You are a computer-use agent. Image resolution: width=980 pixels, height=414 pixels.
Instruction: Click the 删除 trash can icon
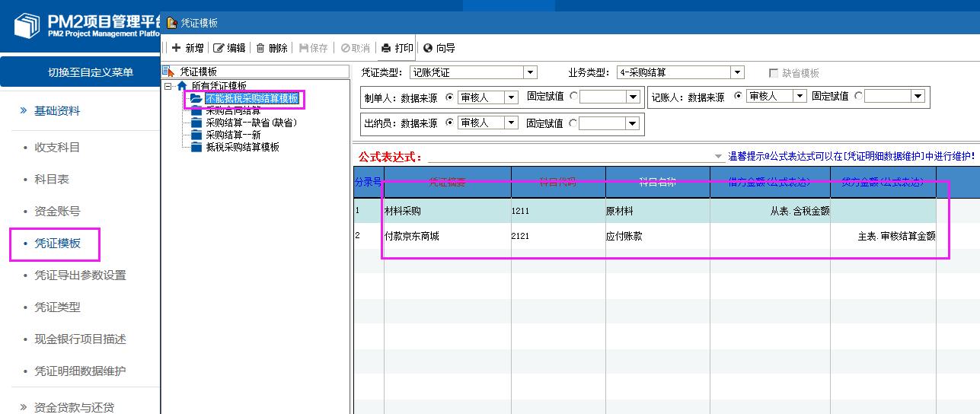(x=260, y=48)
